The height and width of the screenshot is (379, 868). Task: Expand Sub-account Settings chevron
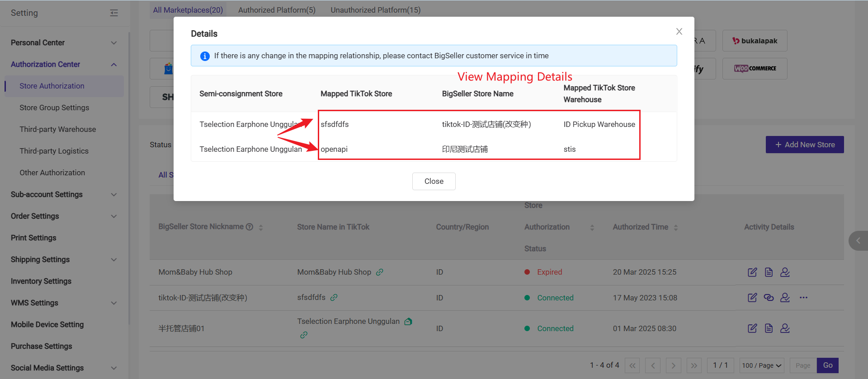click(114, 194)
